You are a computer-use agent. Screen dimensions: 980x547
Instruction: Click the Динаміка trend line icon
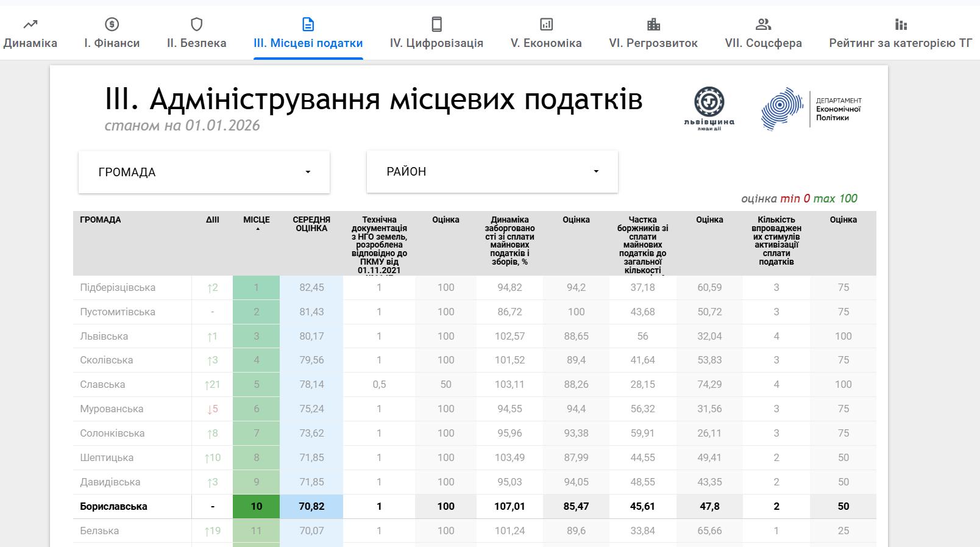[30, 24]
